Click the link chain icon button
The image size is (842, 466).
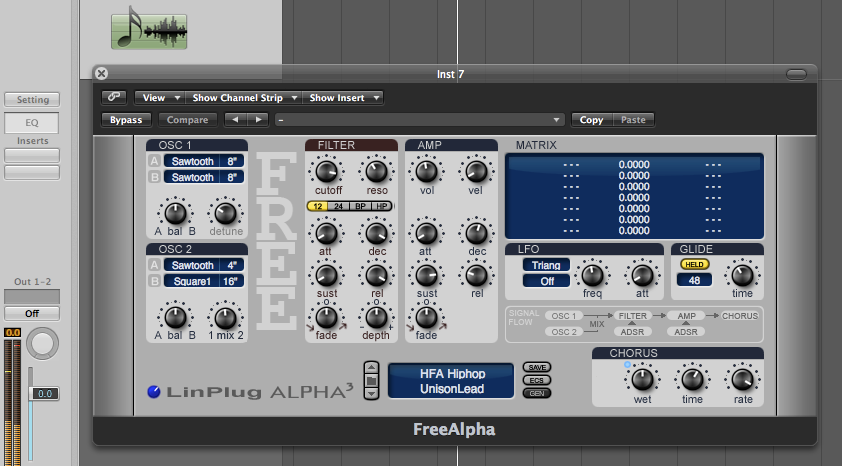[114, 97]
